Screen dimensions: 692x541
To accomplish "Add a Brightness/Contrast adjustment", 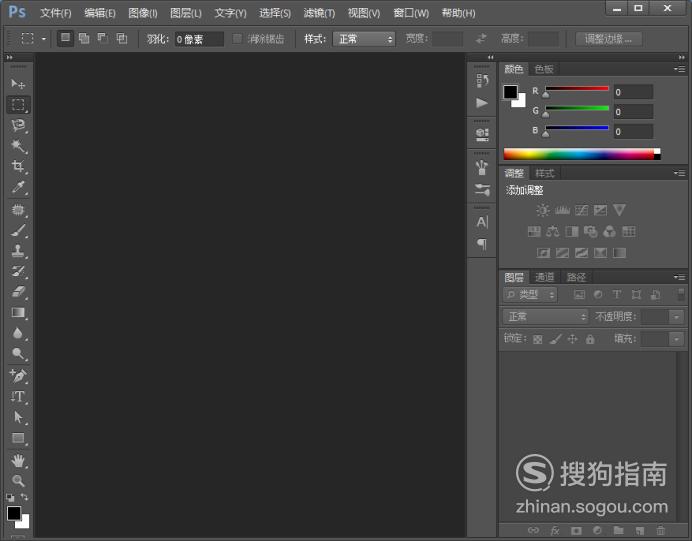I will tap(542, 210).
